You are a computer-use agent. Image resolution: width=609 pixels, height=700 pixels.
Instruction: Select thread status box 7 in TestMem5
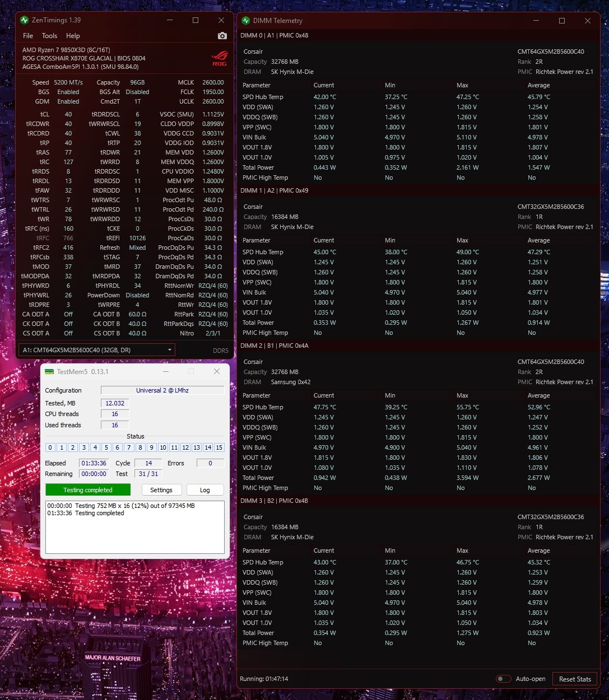[x=129, y=447]
